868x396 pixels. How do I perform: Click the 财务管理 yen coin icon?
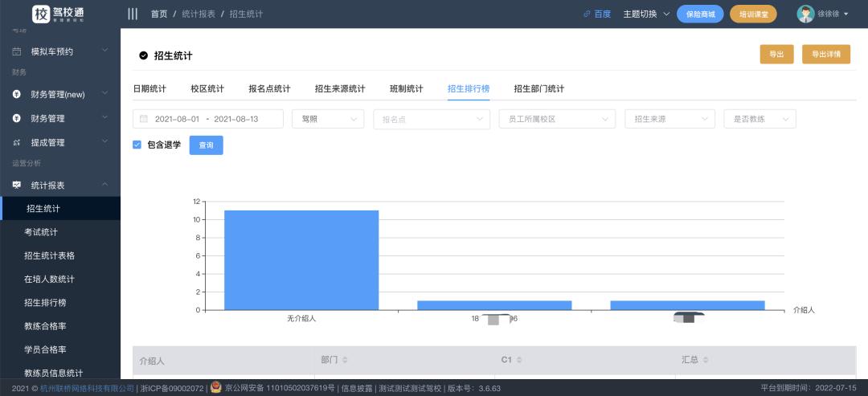coord(17,118)
